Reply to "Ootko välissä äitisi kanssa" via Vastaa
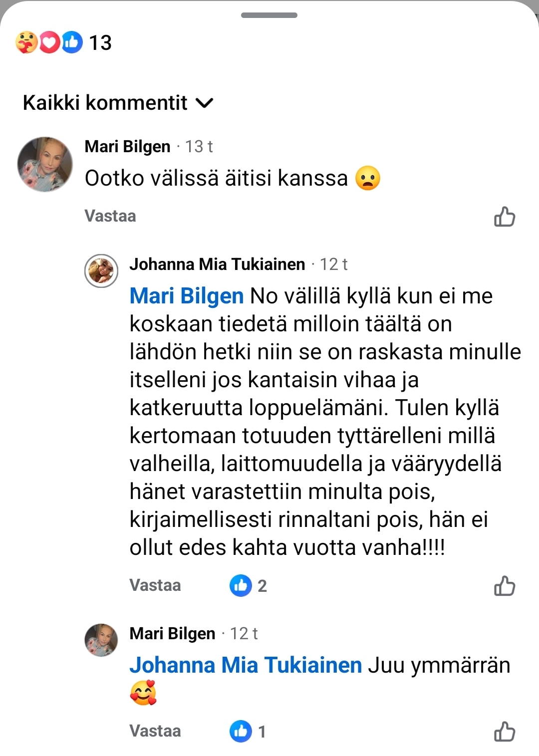 tap(110, 216)
